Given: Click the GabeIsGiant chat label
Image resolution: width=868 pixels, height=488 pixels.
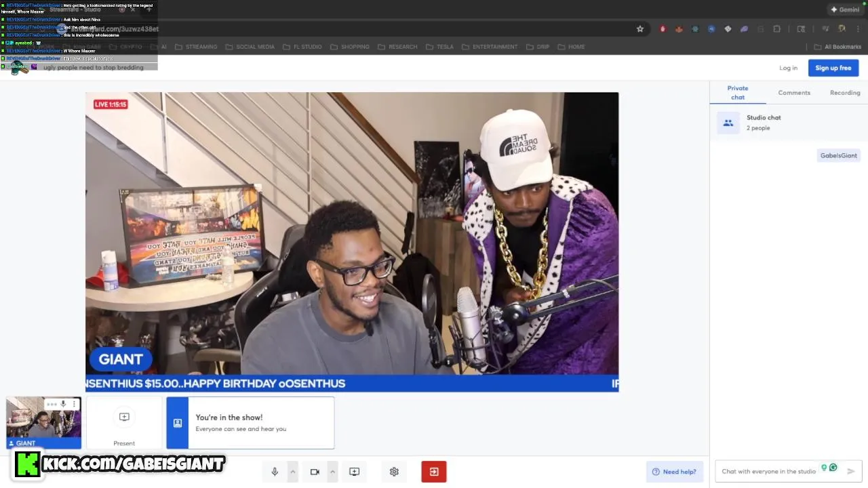Looking at the screenshot, I should pyautogui.click(x=839, y=155).
